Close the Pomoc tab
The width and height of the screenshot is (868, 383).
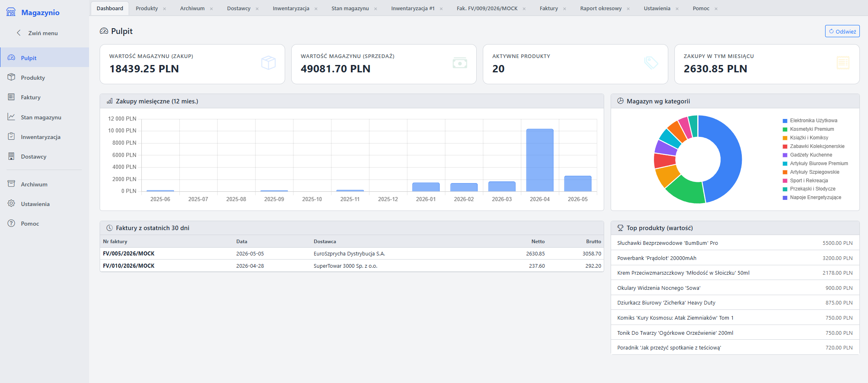[716, 9]
